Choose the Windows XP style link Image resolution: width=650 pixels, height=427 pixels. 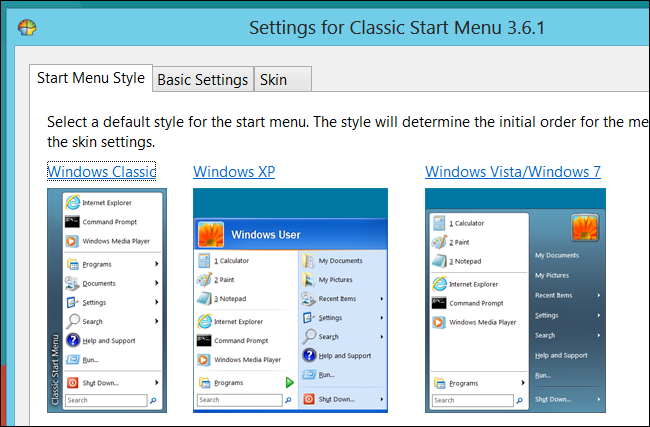(x=234, y=172)
